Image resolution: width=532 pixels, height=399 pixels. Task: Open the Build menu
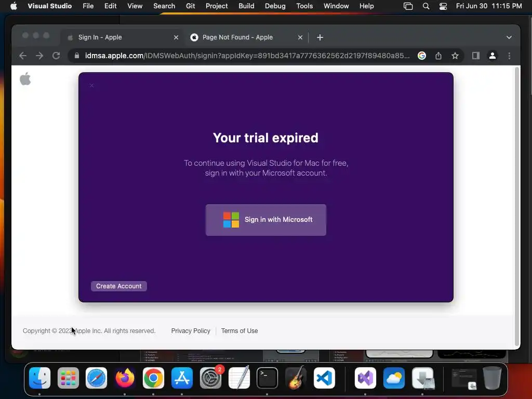246,6
